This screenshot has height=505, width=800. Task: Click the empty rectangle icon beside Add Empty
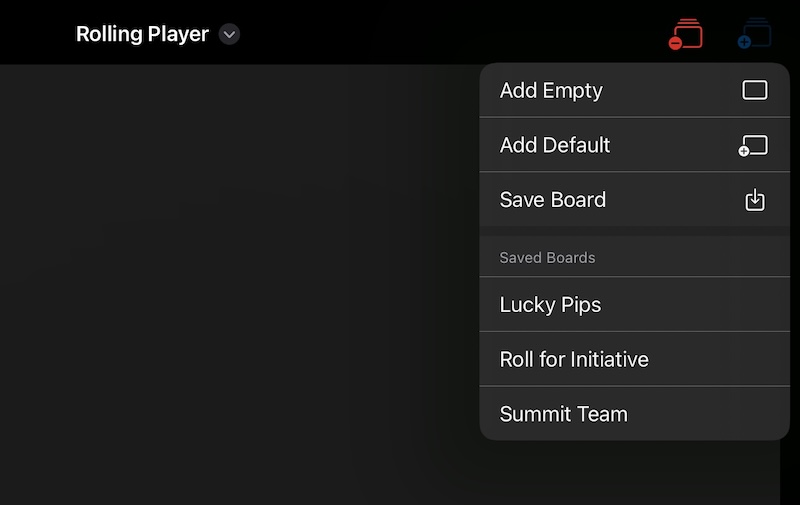[x=755, y=90]
